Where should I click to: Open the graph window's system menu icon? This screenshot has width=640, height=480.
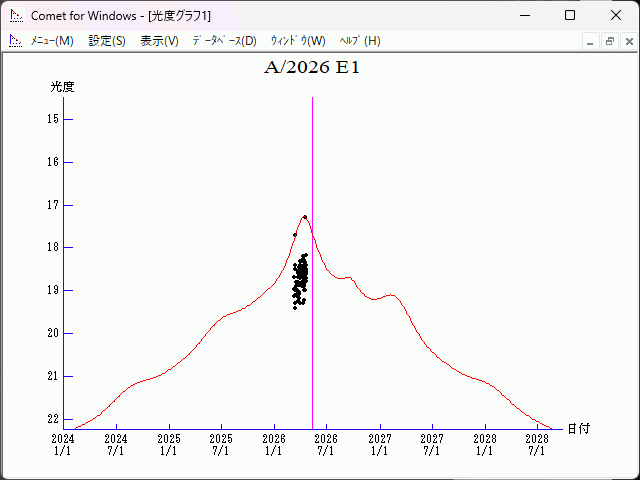[15, 41]
